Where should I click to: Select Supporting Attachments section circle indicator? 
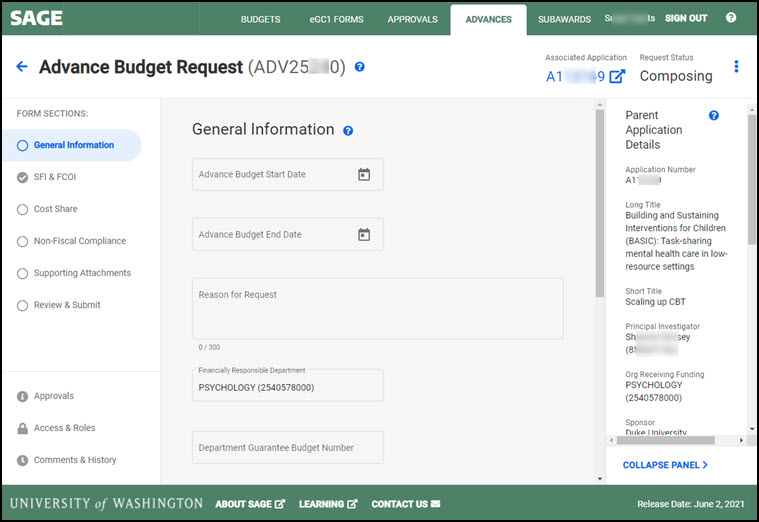(x=22, y=274)
